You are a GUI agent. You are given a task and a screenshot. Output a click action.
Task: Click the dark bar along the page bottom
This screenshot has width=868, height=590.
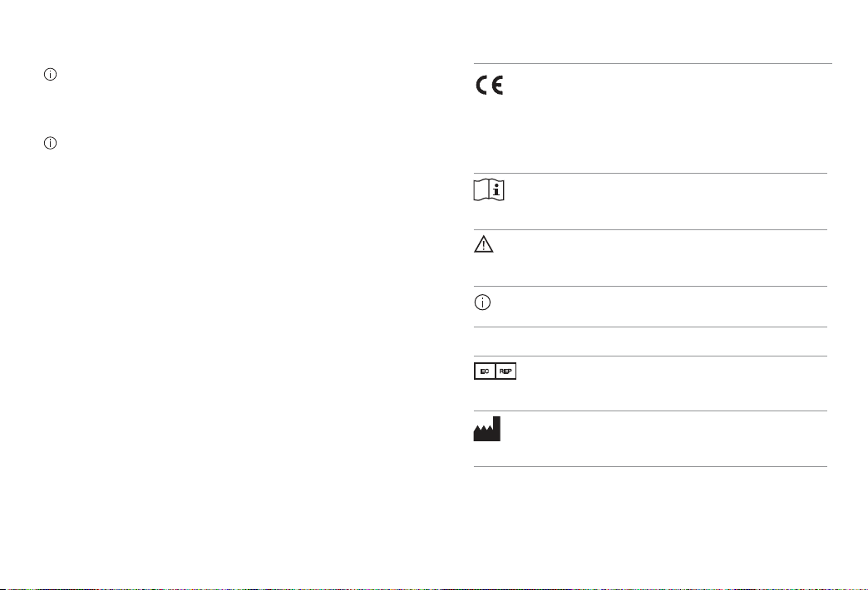click(x=434, y=589)
